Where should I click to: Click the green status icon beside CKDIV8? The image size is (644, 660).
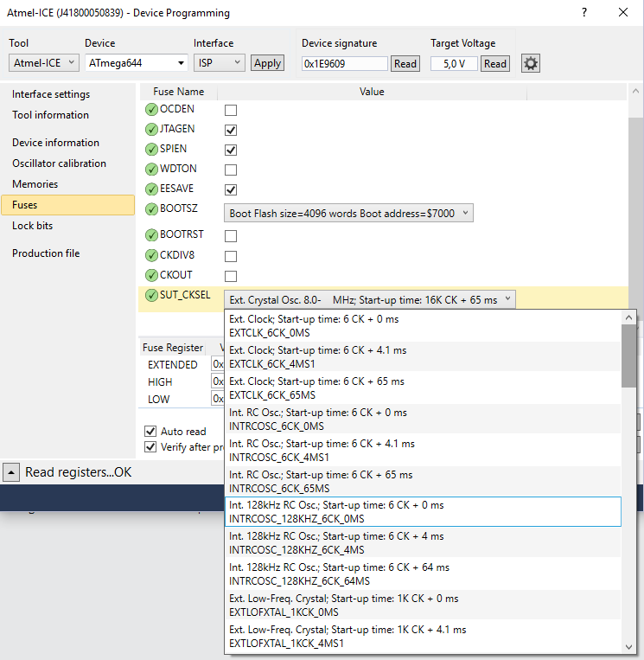151,255
